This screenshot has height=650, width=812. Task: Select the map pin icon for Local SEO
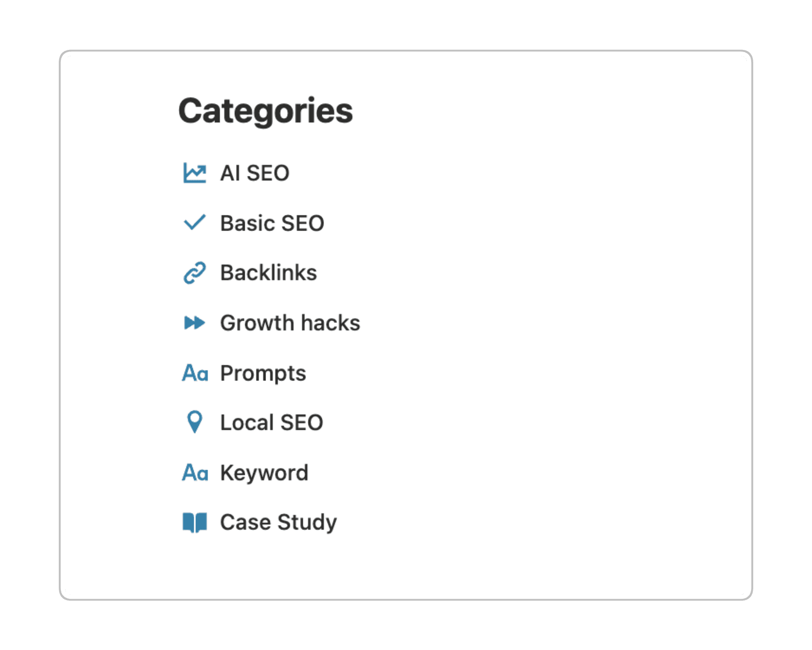coord(195,422)
